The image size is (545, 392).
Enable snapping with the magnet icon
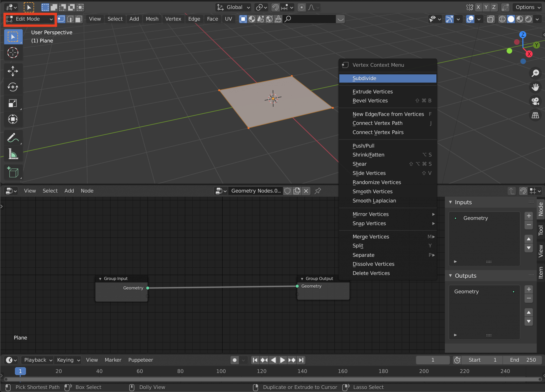(x=275, y=7)
